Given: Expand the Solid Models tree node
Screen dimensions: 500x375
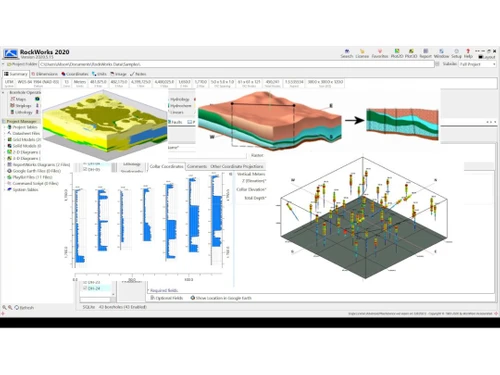Looking at the screenshot, I should (4, 146).
